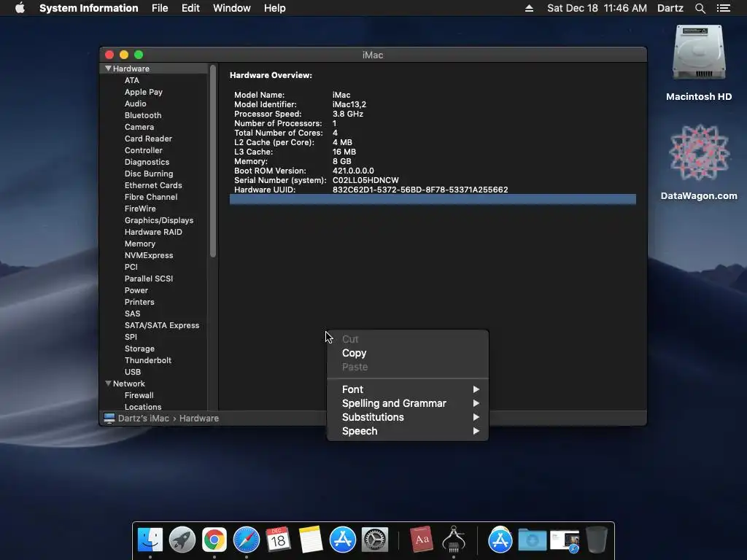Open the System Information app menu
Image resolution: width=747 pixels, height=560 pixels.
point(88,8)
